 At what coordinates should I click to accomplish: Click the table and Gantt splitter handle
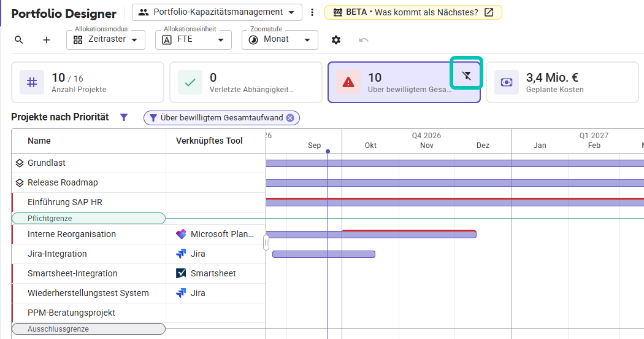point(266,243)
